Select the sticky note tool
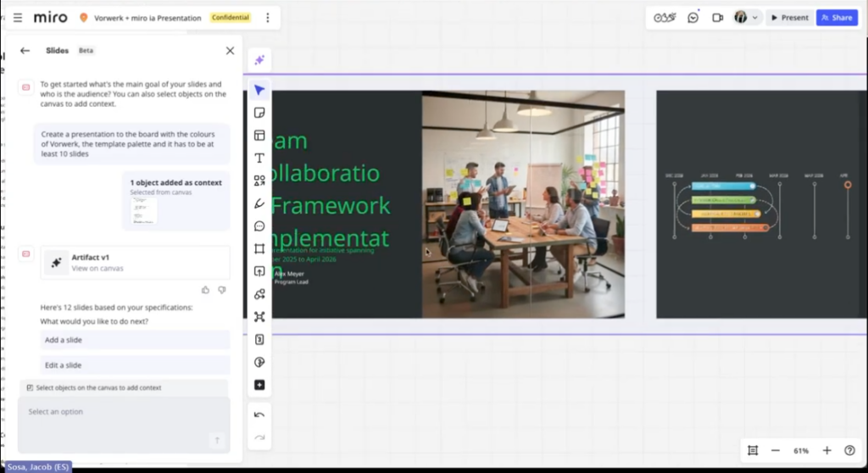 click(259, 113)
